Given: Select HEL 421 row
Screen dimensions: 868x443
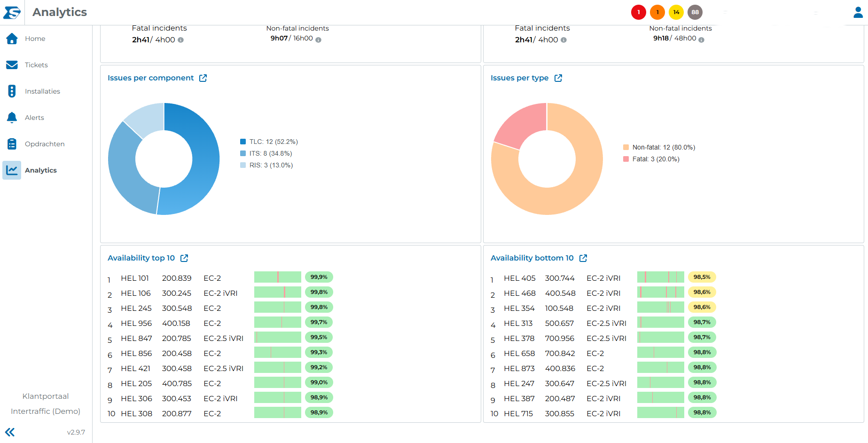Looking at the screenshot, I should tap(220, 368).
